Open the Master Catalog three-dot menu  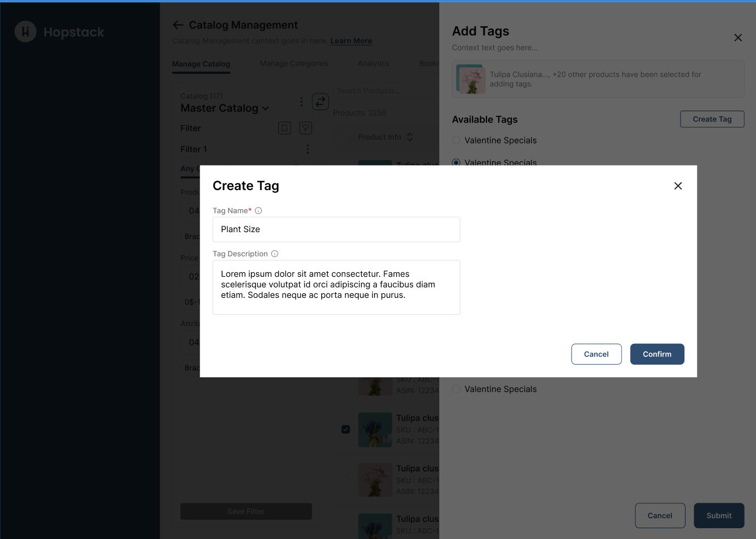[301, 102]
